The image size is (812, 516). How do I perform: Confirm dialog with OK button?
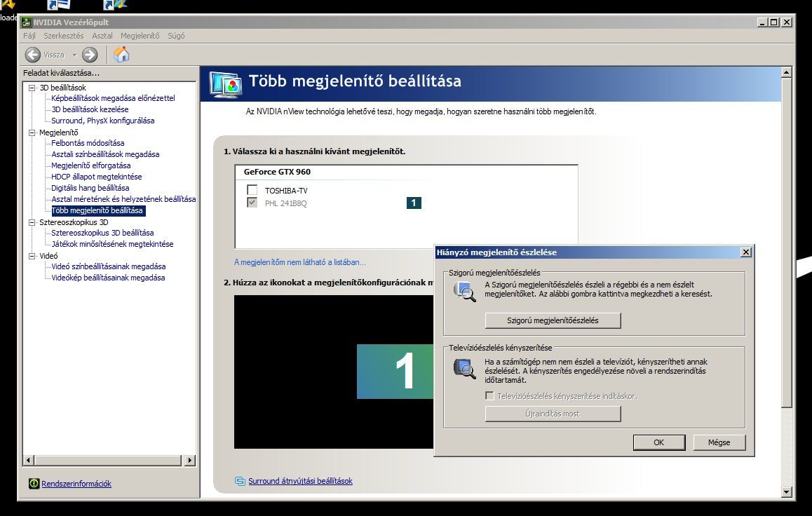pyautogui.click(x=658, y=442)
